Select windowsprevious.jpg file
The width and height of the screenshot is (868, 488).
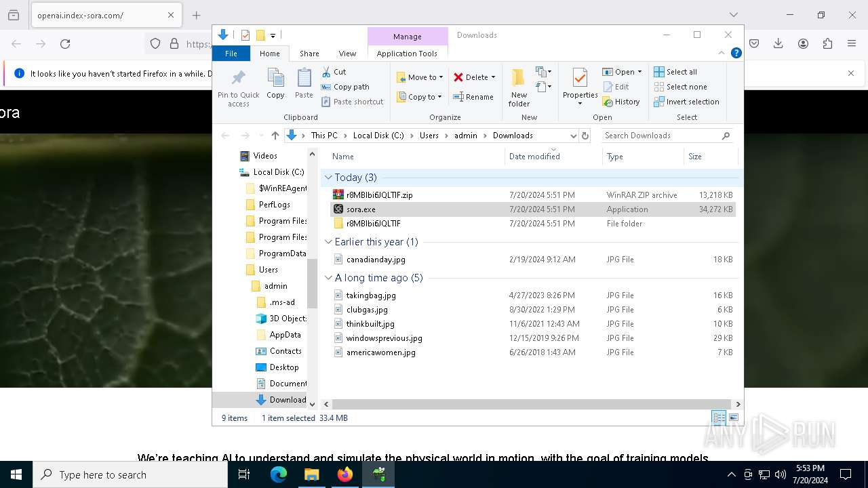(x=384, y=338)
